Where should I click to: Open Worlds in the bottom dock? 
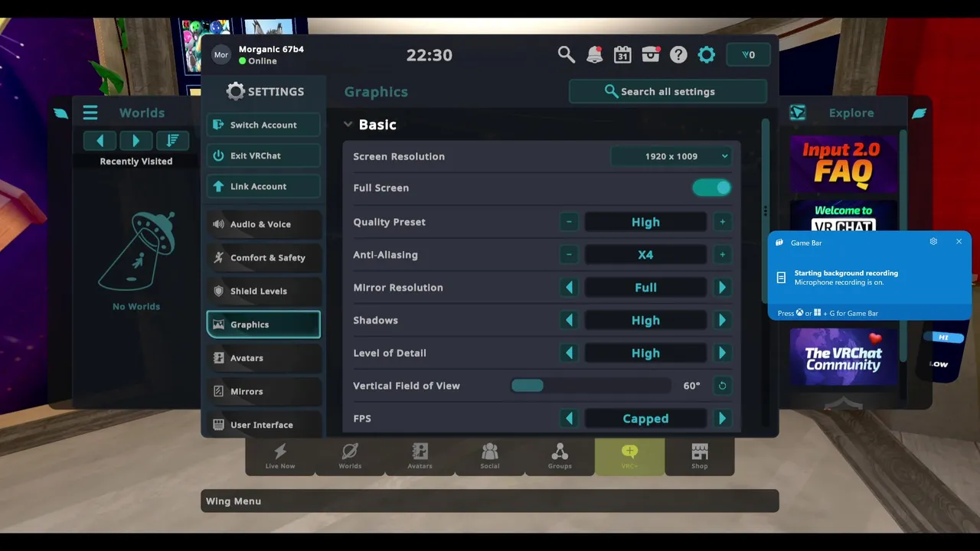click(350, 456)
